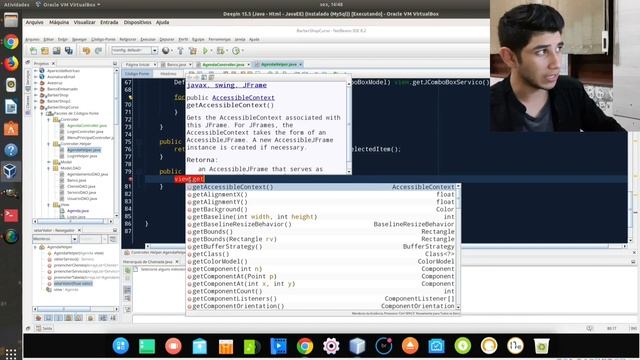Select getColorModel() completion entry

pos(322,261)
